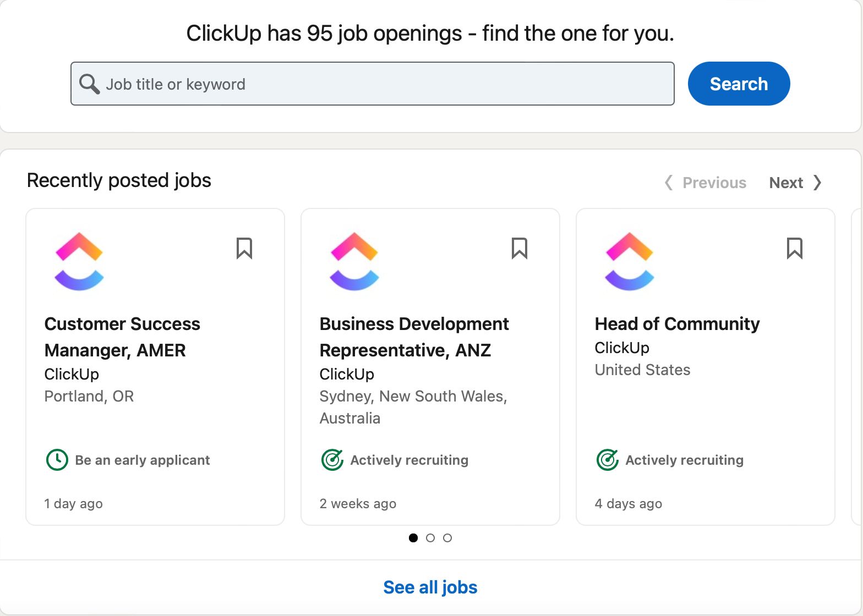863x616 pixels.
Task: Open Head of Community job title
Action: [x=677, y=324]
